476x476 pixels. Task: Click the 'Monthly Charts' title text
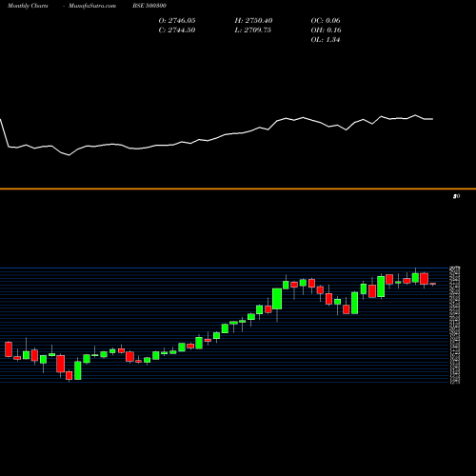28,6
